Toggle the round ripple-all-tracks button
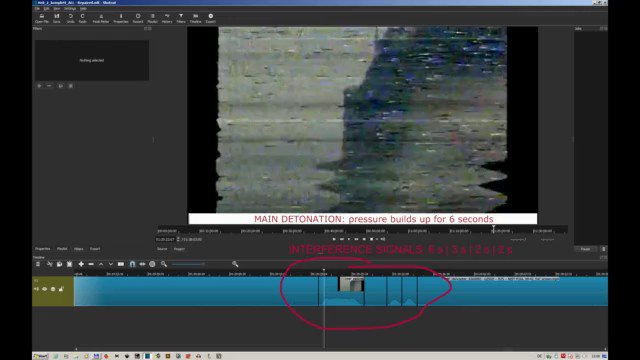 [152, 264]
